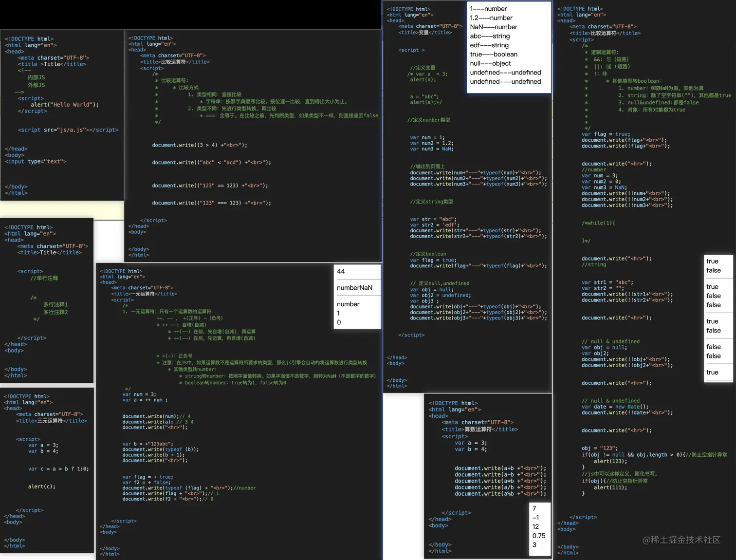Viewport: 736px width, 560px height.
Task: Click the 12 output value
Action: coord(535,526)
